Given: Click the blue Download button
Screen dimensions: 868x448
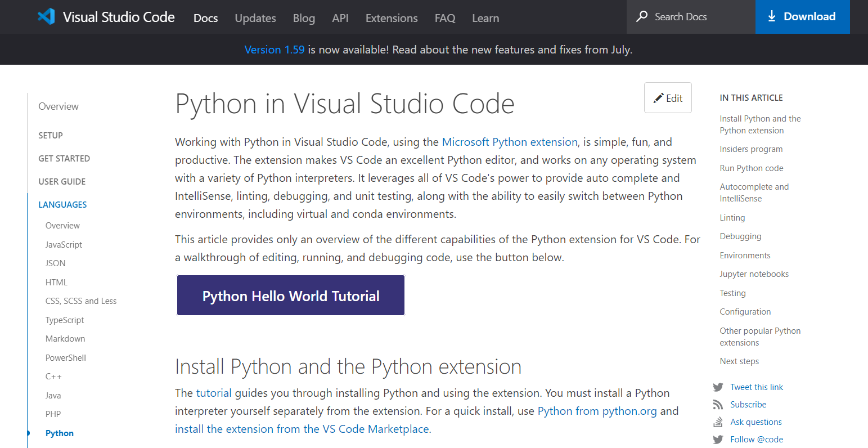Looking at the screenshot, I should coord(803,17).
